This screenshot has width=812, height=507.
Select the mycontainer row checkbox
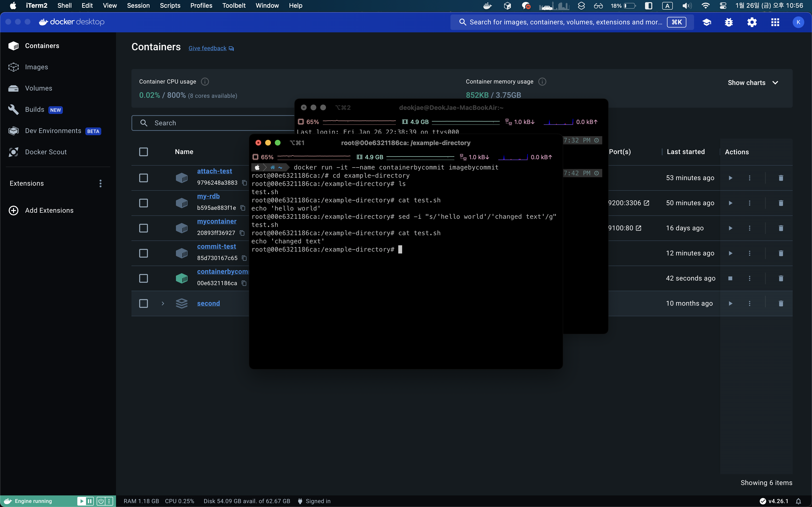[143, 228]
